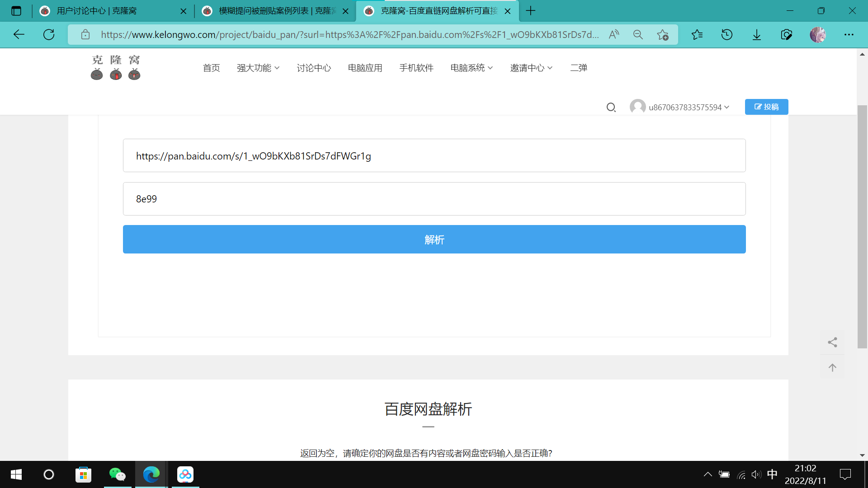Click the 8e99 password field
The width and height of the screenshot is (868, 488).
coord(434,199)
